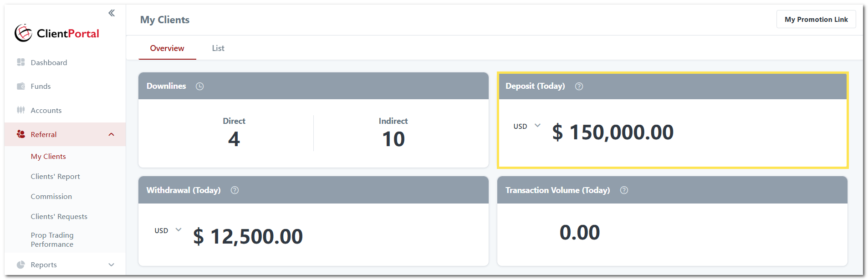
Task: Collapse the Referral menu section
Action: tap(112, 134)
